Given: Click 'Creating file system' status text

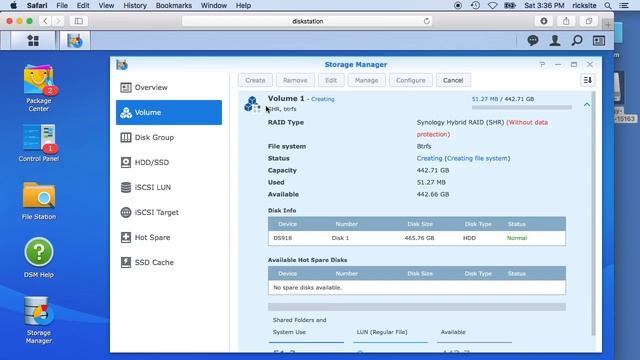Looking at the screenshot, I should click(477, 158).
